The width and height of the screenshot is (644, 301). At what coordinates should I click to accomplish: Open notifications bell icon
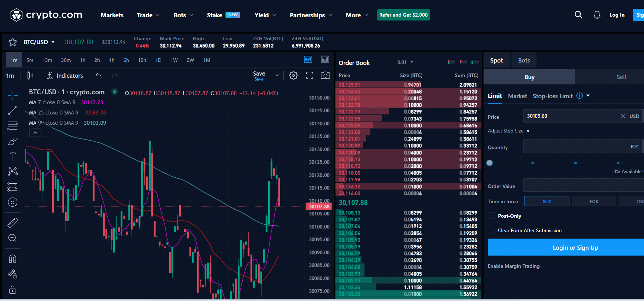click(597, 15)
